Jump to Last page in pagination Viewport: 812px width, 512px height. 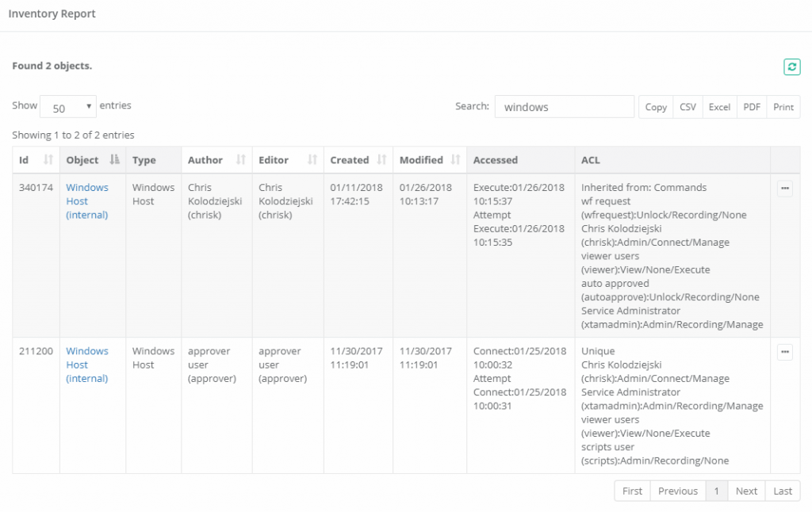783,491
